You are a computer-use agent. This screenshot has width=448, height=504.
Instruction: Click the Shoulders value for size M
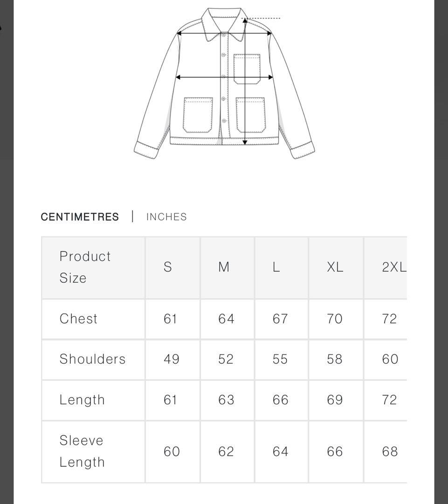click(226, 359)
